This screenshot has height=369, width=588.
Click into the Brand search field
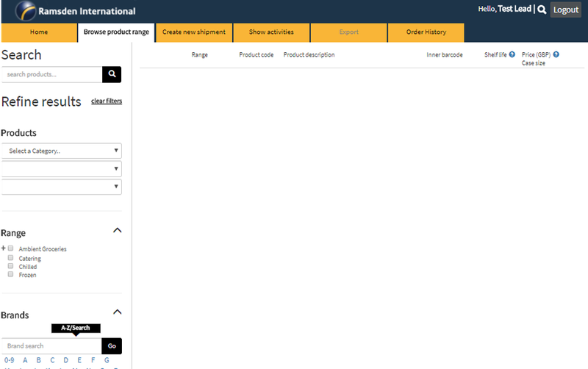(x=51, y=345)
